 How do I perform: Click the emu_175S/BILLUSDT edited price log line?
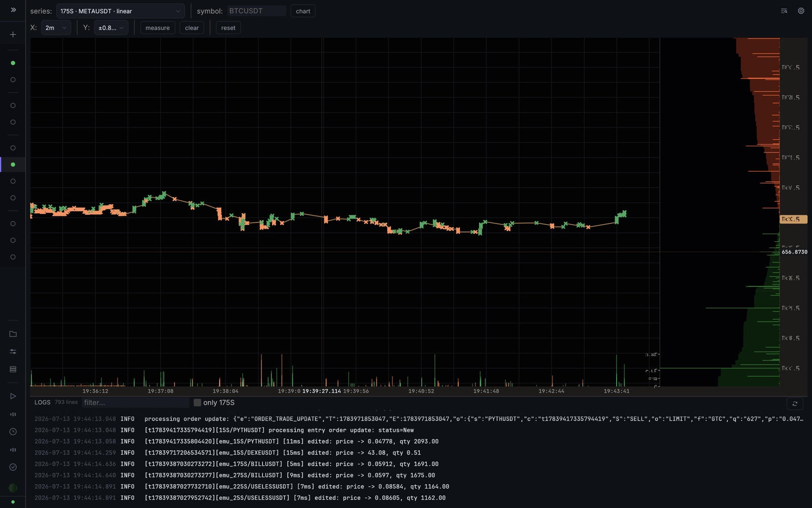click(x=419, y=464)
